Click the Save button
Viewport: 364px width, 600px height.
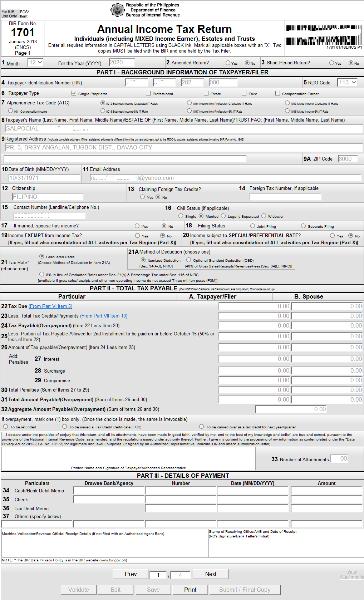[153, 590]
